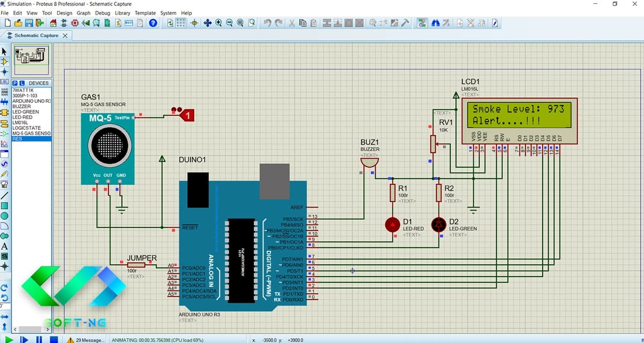Click the Pan/Center view arrows icon
The height and width of the screenshot is (343, 644).
pos(208,23)
